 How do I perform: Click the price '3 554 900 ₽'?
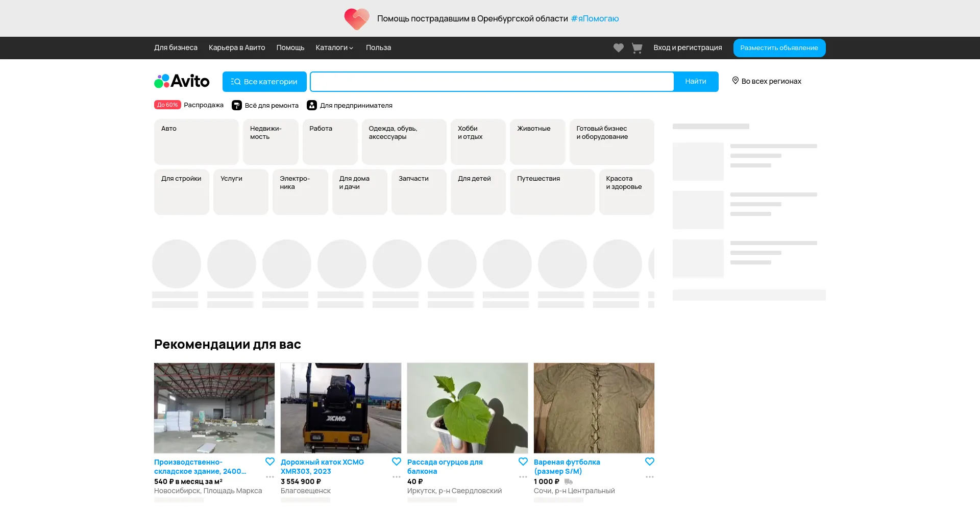(301, 481)
